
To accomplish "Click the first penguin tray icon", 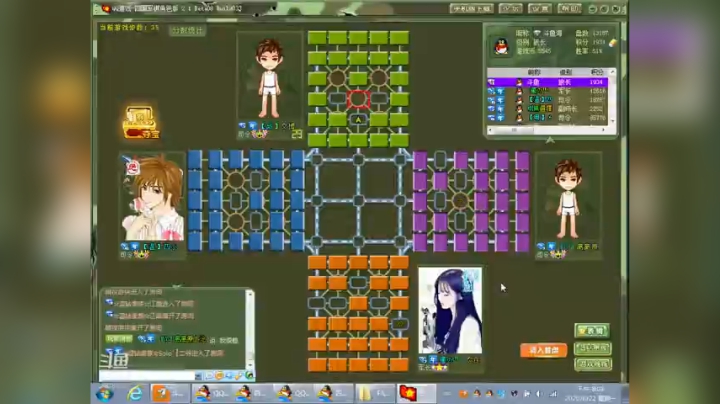I will 477,394.
